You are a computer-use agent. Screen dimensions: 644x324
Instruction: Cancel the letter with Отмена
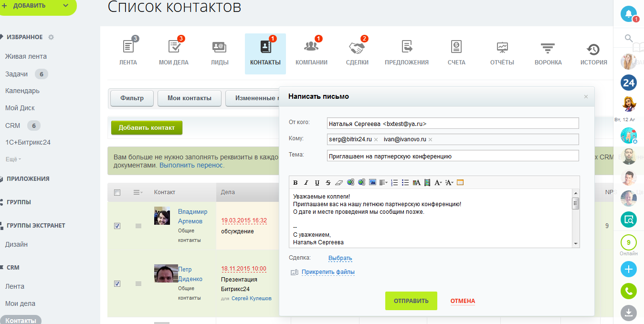[x=463, y=301]
